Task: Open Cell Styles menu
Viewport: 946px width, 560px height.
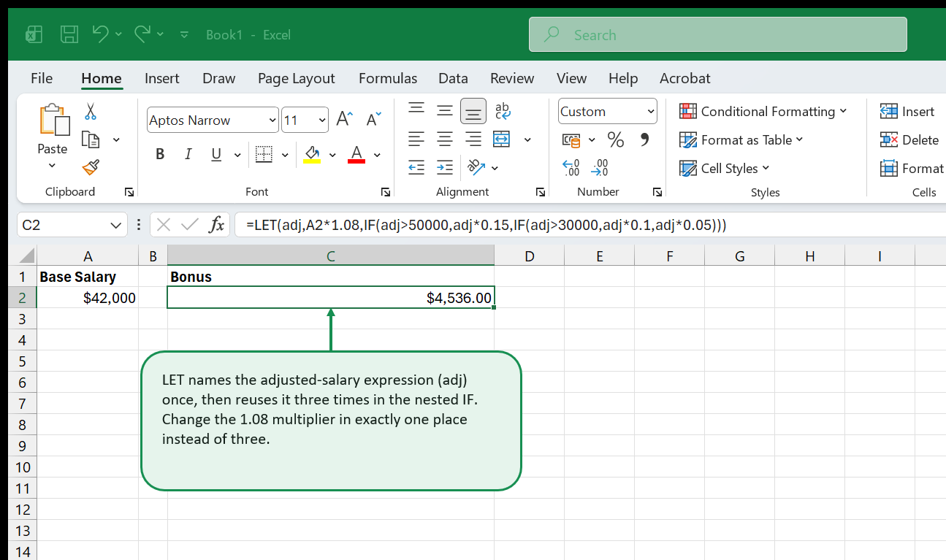Action: pos(725,168)
